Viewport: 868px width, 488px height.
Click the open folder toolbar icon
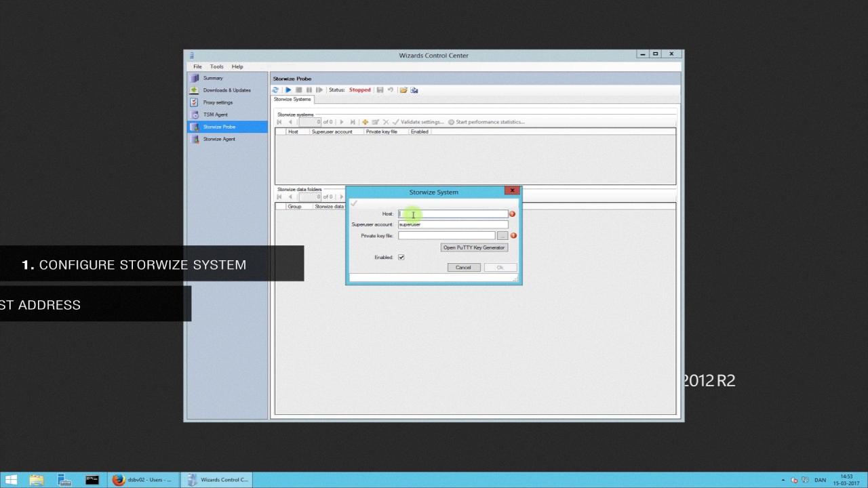(403, 90)
